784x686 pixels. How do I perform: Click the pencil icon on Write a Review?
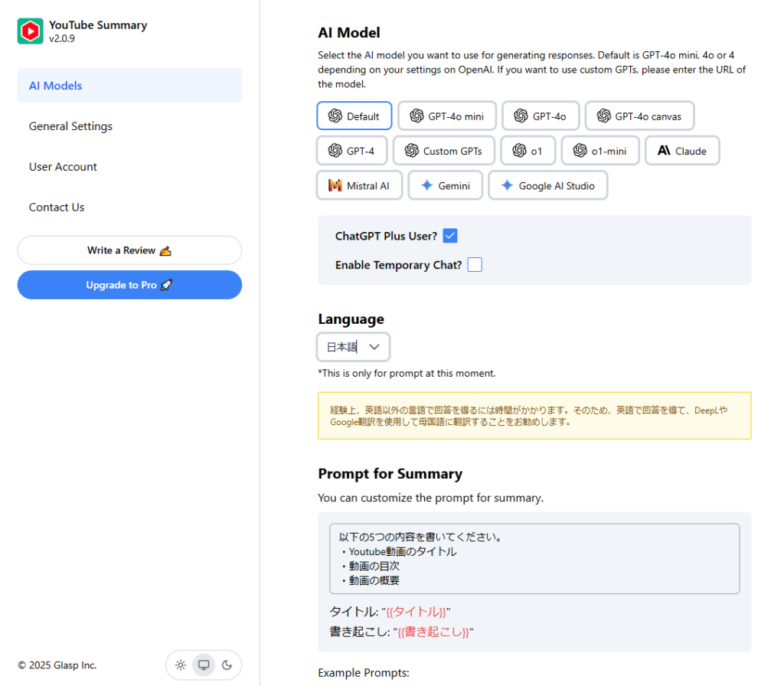(165, 250)
